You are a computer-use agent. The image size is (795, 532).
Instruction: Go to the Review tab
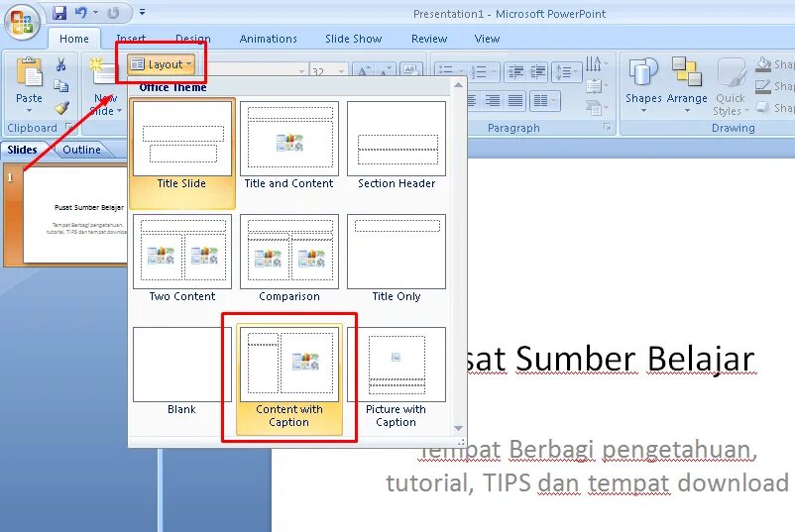(x=429, y=39)
